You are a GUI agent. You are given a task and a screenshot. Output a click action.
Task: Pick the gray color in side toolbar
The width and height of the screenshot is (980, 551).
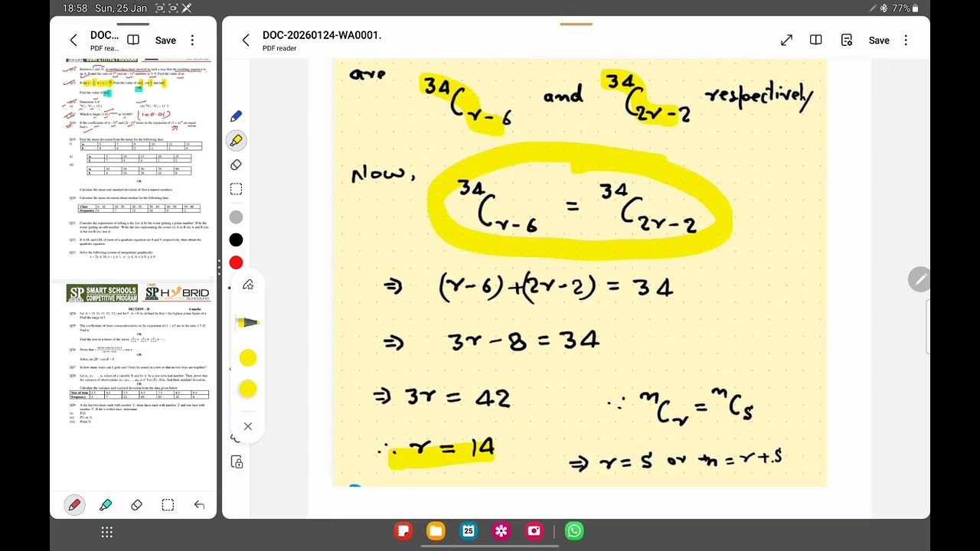tap(236, 217)
